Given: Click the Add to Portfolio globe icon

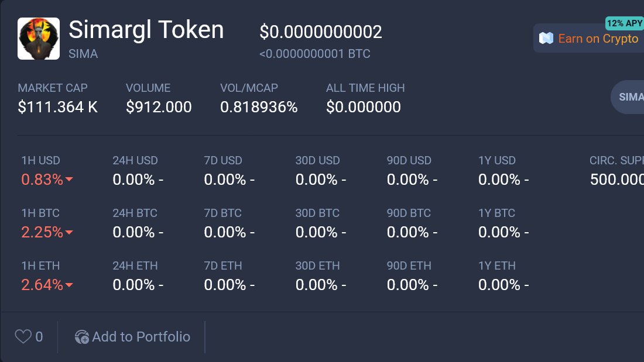Looking at the screenshot, I should click(x=82, y=337).
